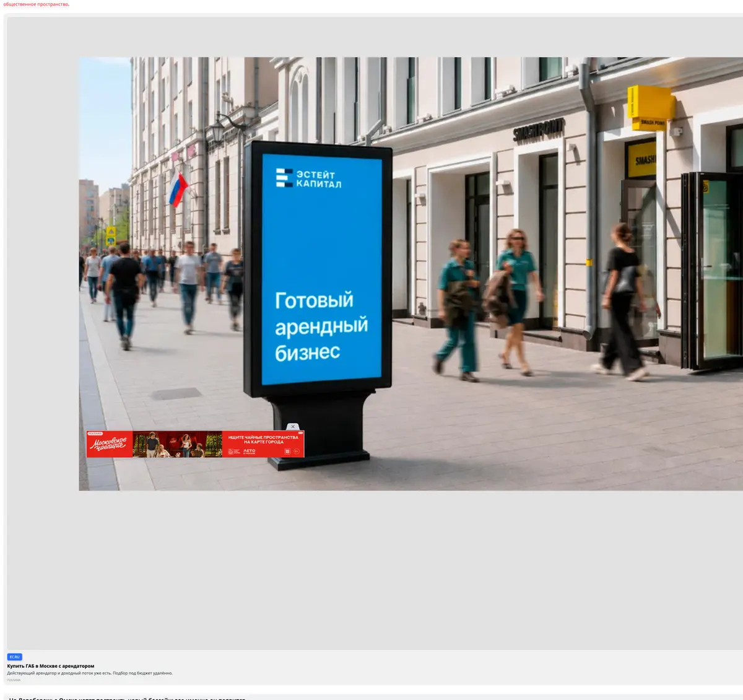Click the 'общественное пространство' red link
This screenshot has height=700, width=743.
pyautogui.click(x=37, y=4)
